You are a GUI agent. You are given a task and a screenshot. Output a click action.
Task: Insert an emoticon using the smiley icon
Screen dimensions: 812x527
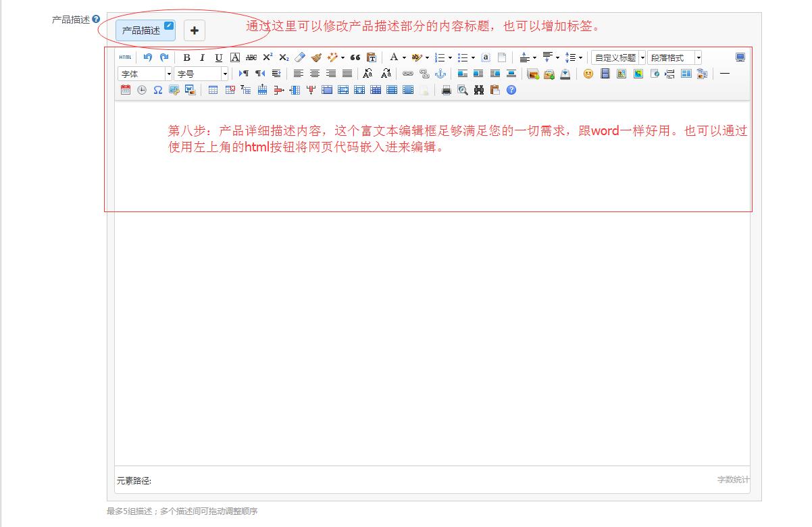(588, 74)
